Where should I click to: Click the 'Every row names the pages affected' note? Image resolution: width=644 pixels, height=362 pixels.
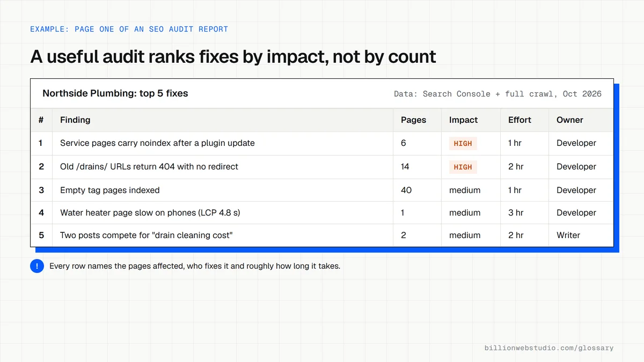click(x=195, y=266)
